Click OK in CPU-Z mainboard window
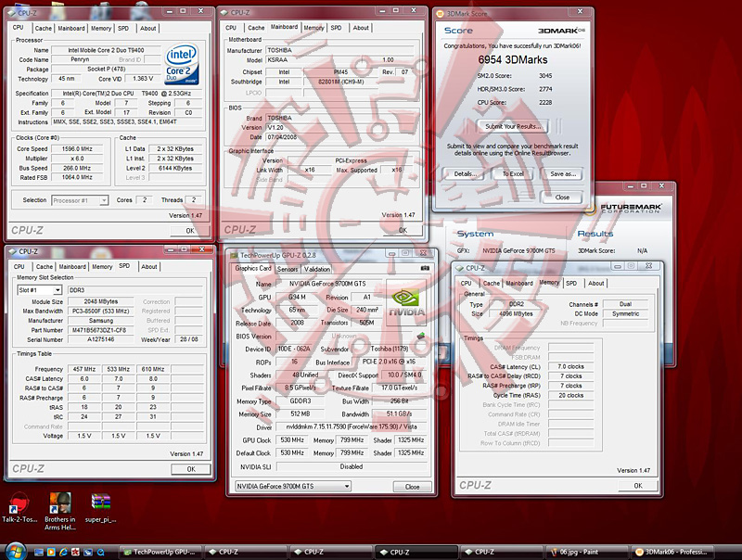The image size is (742, 560). 403,230
